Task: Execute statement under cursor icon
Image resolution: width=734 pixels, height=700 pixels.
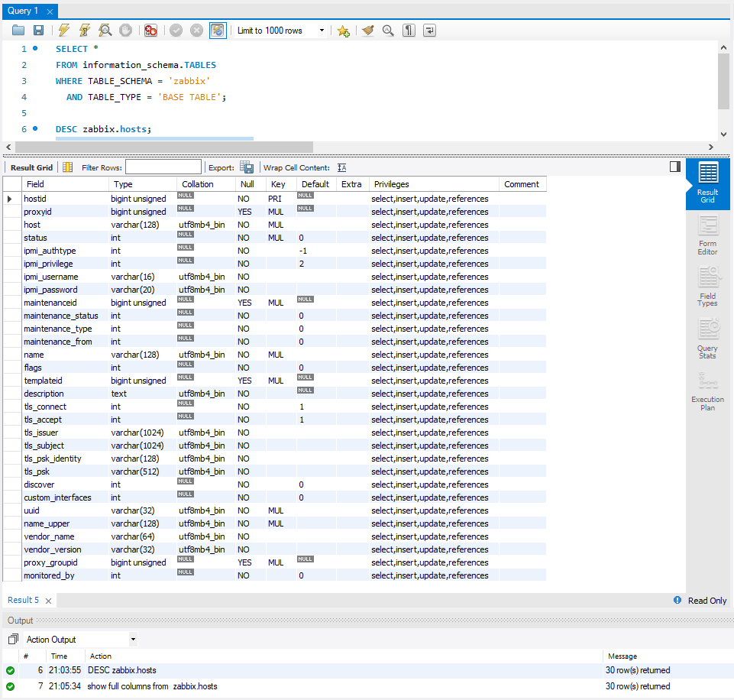Action: 85,31
